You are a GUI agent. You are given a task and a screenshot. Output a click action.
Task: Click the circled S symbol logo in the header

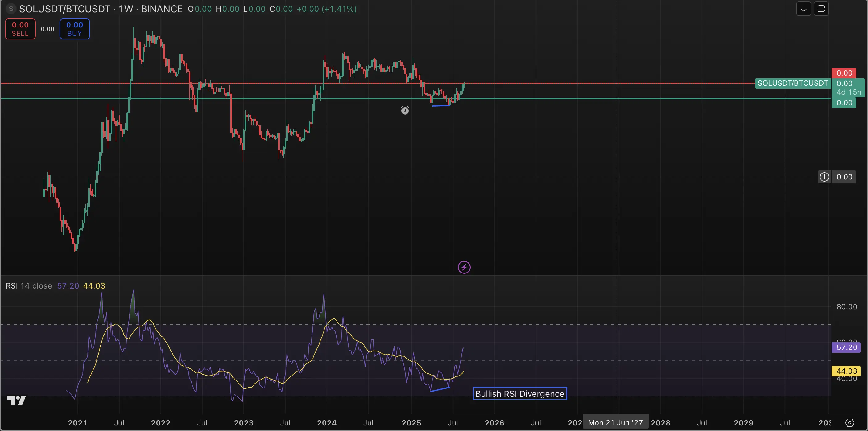tap(11, 9)
